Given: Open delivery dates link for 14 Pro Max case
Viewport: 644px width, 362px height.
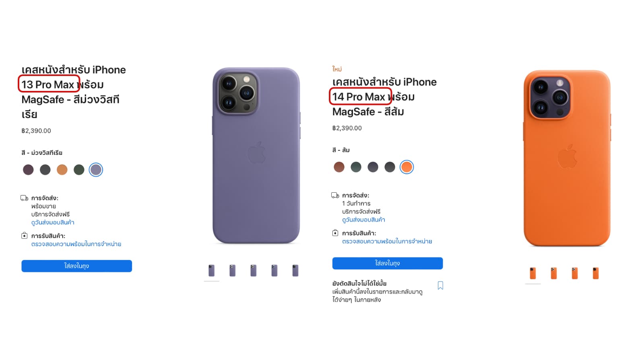Looking at the screenshot, I should 363,220.
